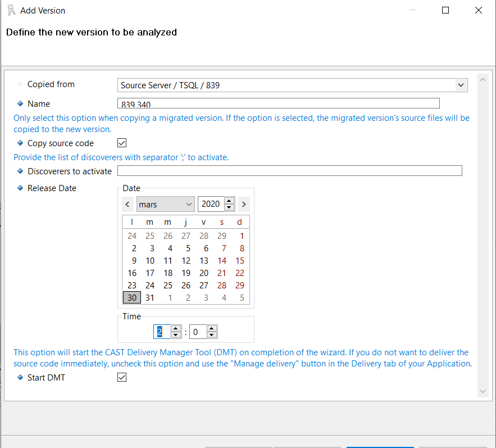Screen dimensions: 496x448
Task: Increase the minutes value in Time
Action: [211, 329]
